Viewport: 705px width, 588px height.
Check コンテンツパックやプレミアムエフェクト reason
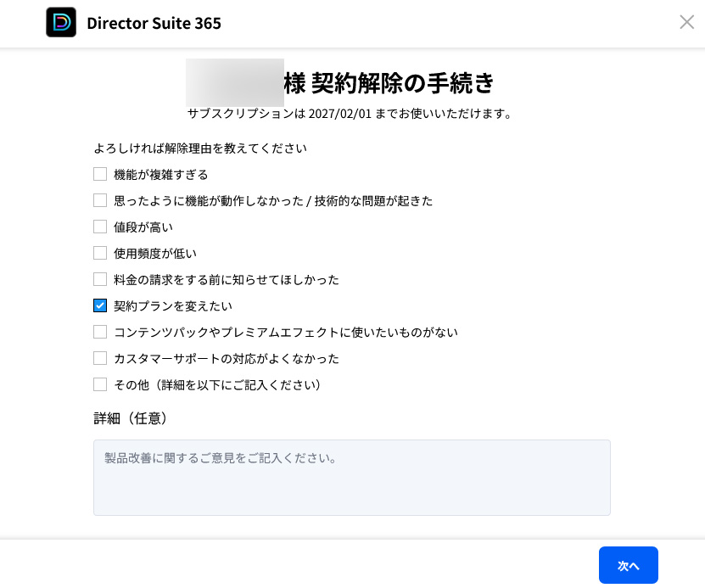tap(100, 332)
